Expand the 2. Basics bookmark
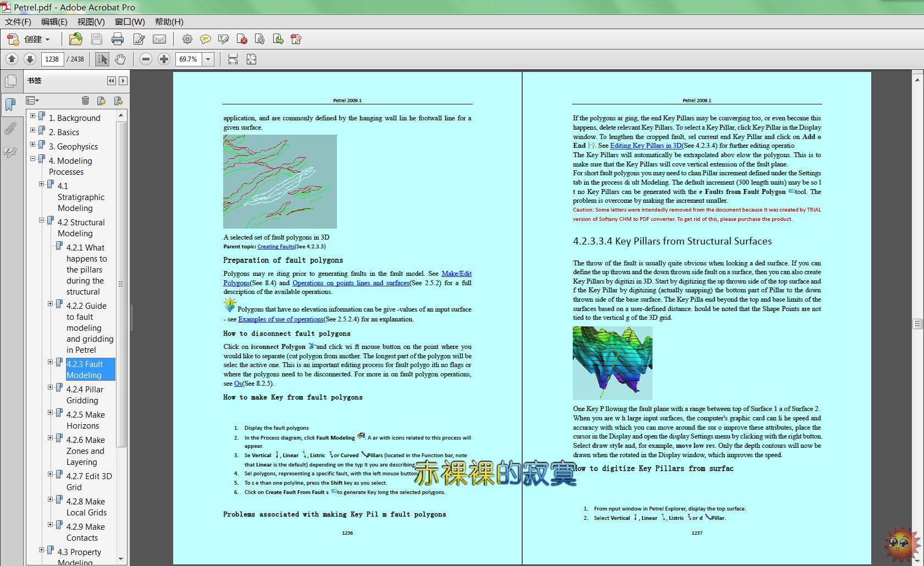This screenshot has height=566, width=924. [x=32, y=130]
